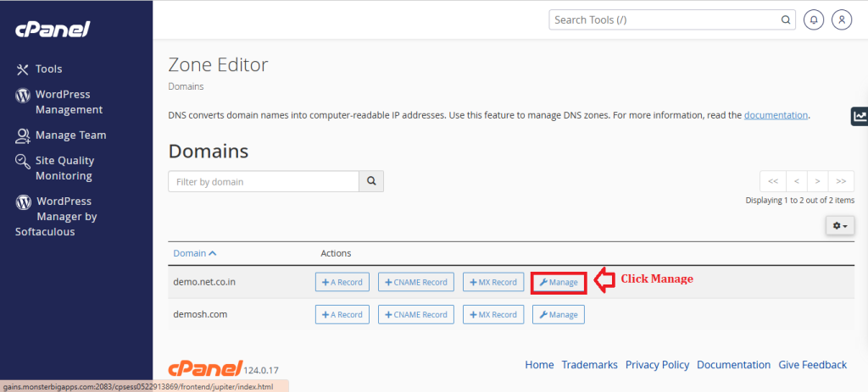Click the Site Quality Monitoring magnifier icon
868x392 pixels.
[23, 161]
